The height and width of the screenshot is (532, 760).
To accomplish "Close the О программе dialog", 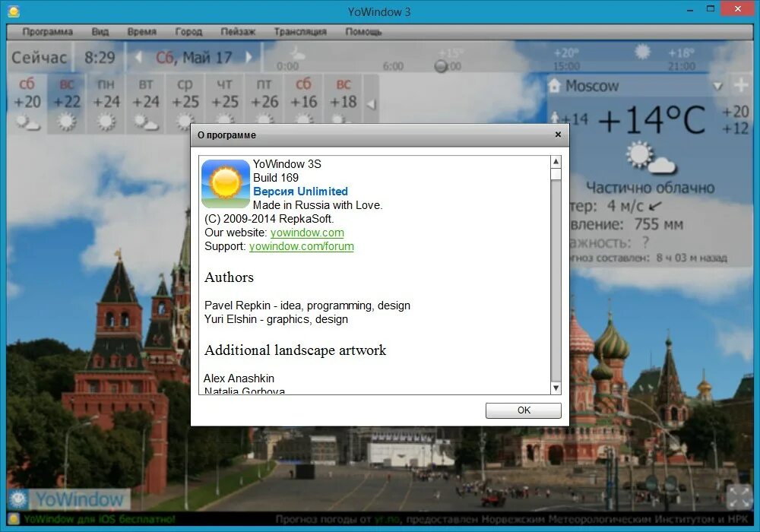I will pyautogui.click(x=558, y=135).
